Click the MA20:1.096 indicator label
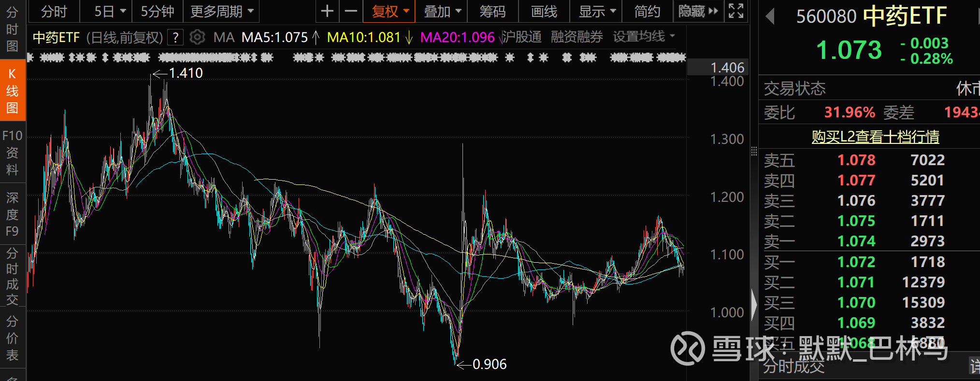The image size is (980, 381). click(457, 37)
